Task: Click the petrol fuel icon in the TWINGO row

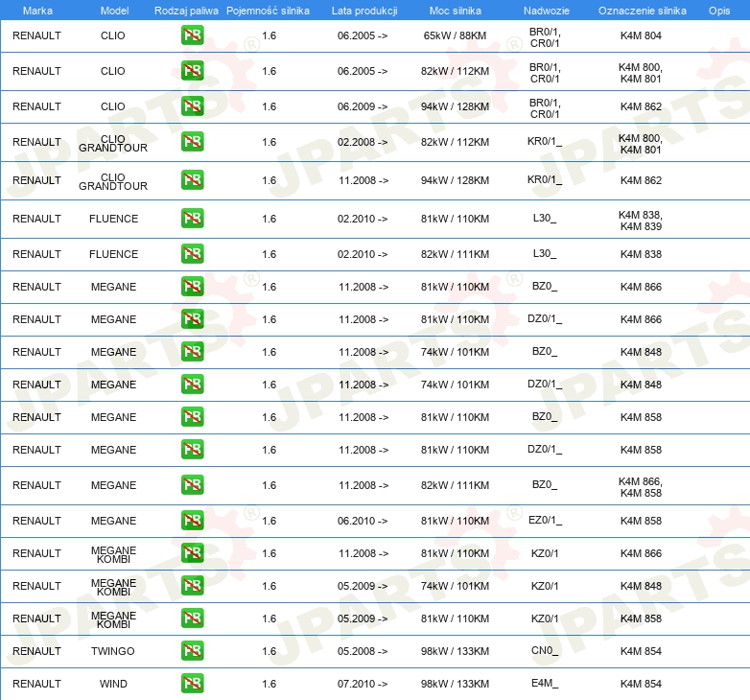Action: pyautogui.click(x=192, y=651)
